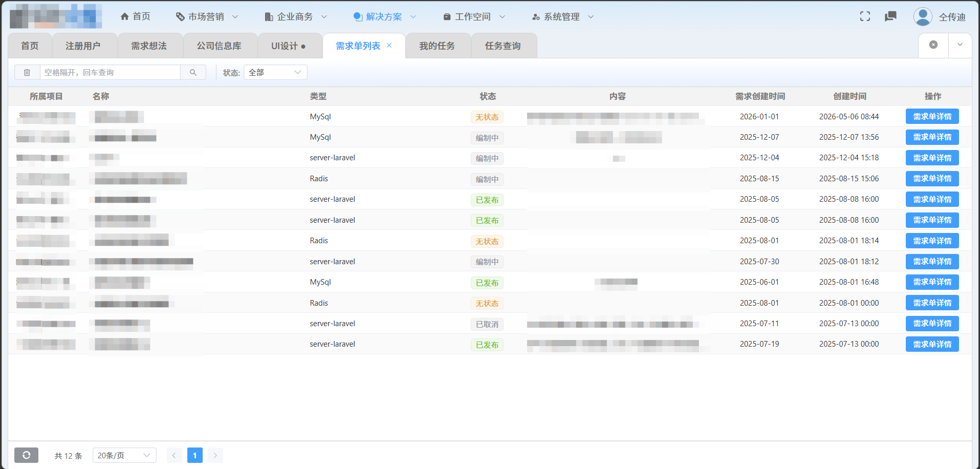
Task: Open 需求单详情 for the 2026-01-01 row
Action: coord(932,117)
